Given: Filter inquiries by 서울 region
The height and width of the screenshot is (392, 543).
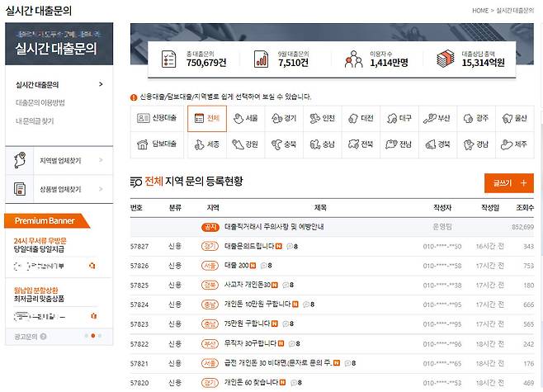Looking at the screenshot, I should point(246,119).
